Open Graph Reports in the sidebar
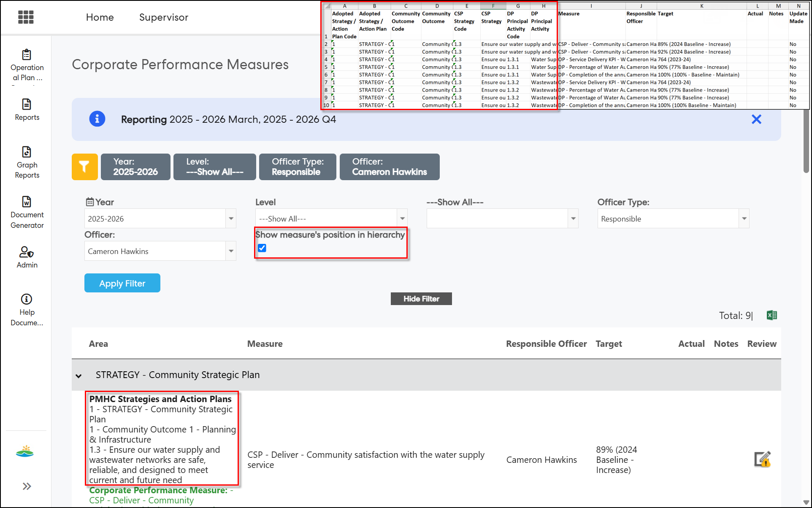 (27, 162)
